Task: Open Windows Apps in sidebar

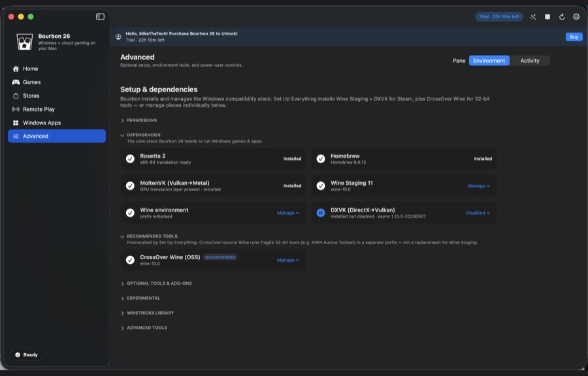Action: pos(57,123)
